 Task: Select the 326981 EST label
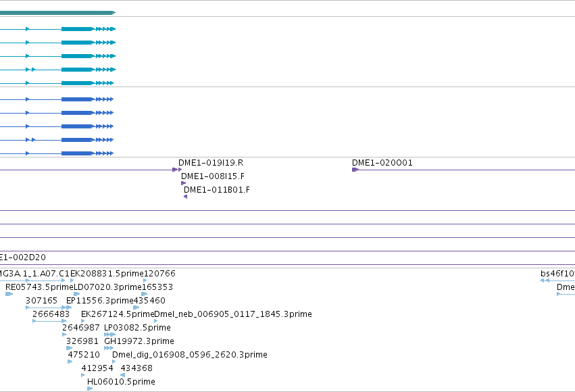click(82, 341)
